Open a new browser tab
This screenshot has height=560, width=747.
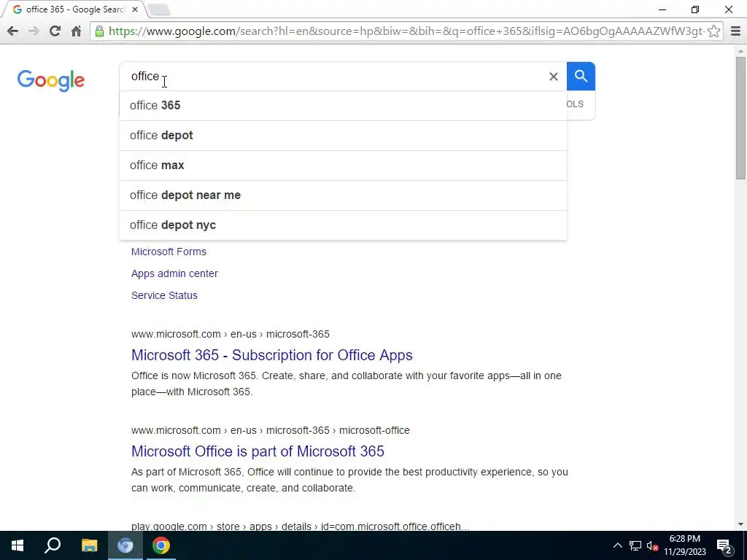[x=160, y=9]
